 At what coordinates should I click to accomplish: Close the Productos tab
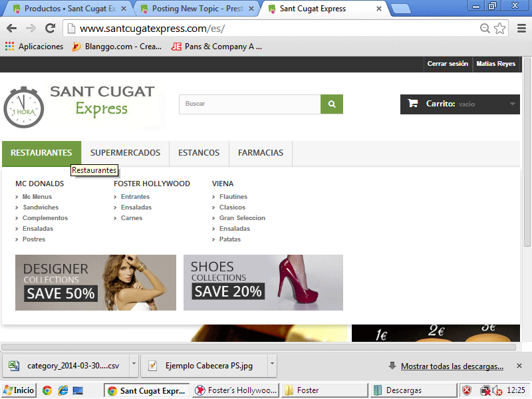tap(124, 9)
